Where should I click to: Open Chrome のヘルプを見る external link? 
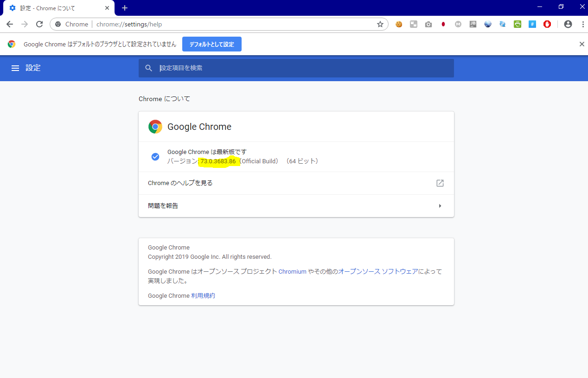click(x=440, y=183)
